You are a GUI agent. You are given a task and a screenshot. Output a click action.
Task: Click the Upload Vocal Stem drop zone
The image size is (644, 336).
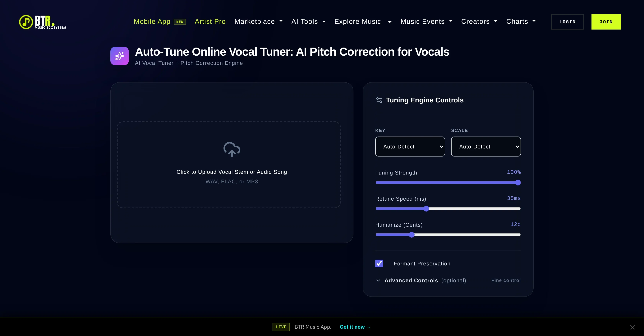(229, 165)
